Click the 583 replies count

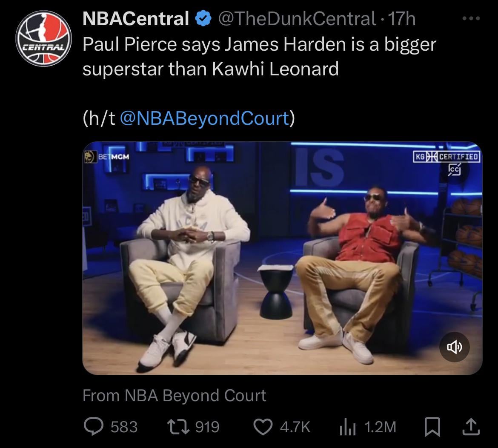click(124, 427)
